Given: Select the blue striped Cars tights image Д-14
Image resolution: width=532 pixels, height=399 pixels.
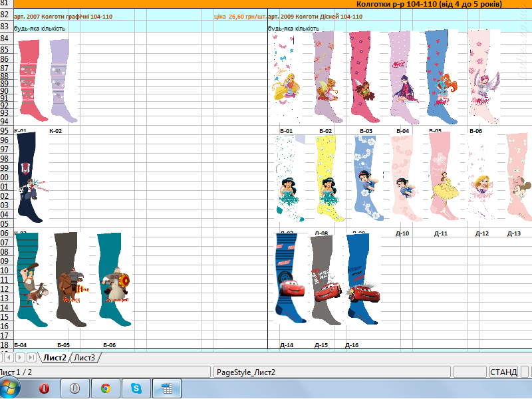Looking at the screenshot, I should pos(291,278).
